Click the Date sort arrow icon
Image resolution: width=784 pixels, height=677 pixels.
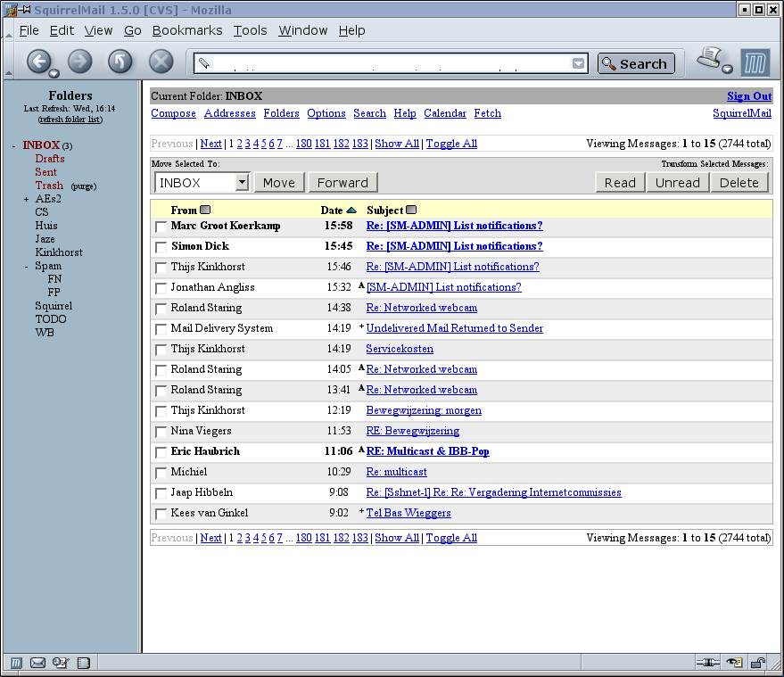(351, 211)
